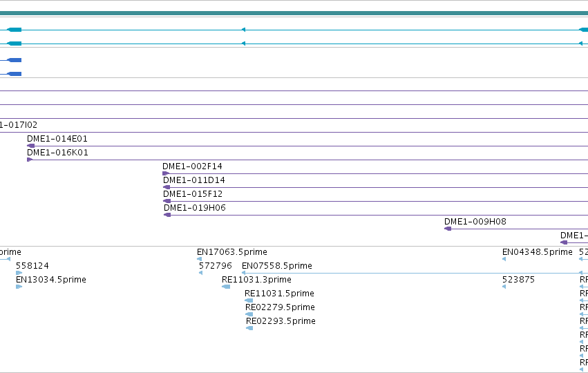Open the EN17063.5prime EST label
The height and width of the screenshot is (373, 588).
click(x=232, y=252)
